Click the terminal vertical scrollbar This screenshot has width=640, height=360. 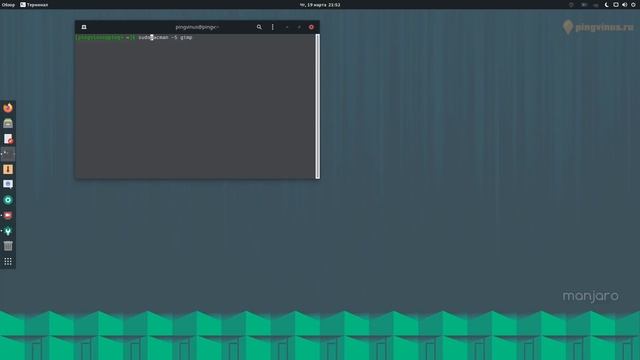pyautogui.click(x=318, y=106)
